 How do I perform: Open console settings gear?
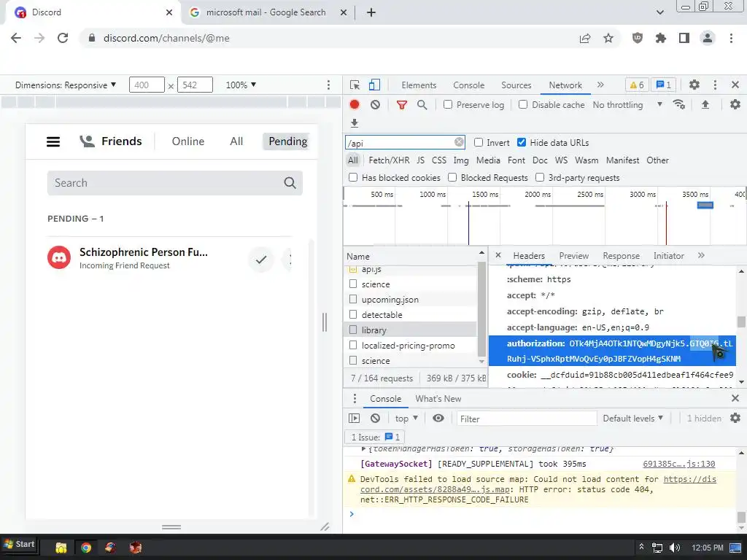(735, 418)
